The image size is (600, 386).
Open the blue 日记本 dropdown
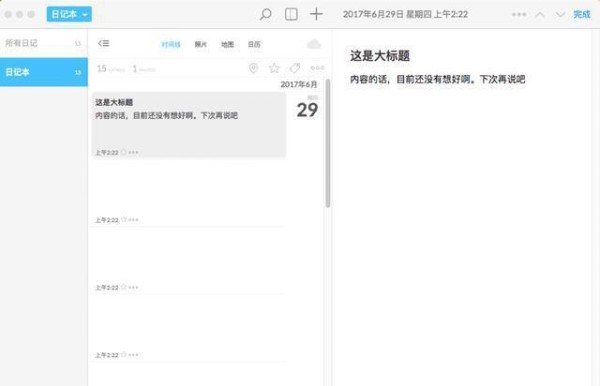tap(69, 14)
